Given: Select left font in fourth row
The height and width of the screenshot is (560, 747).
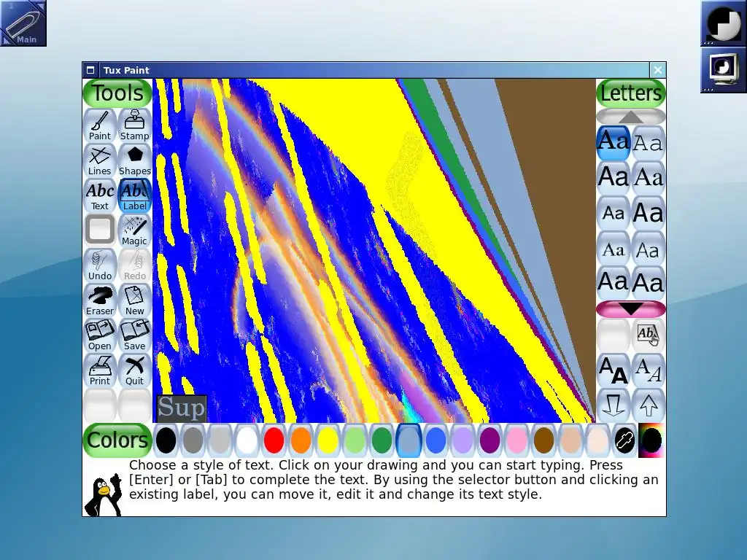Looking at the screenshot, I should coord(613,248).
